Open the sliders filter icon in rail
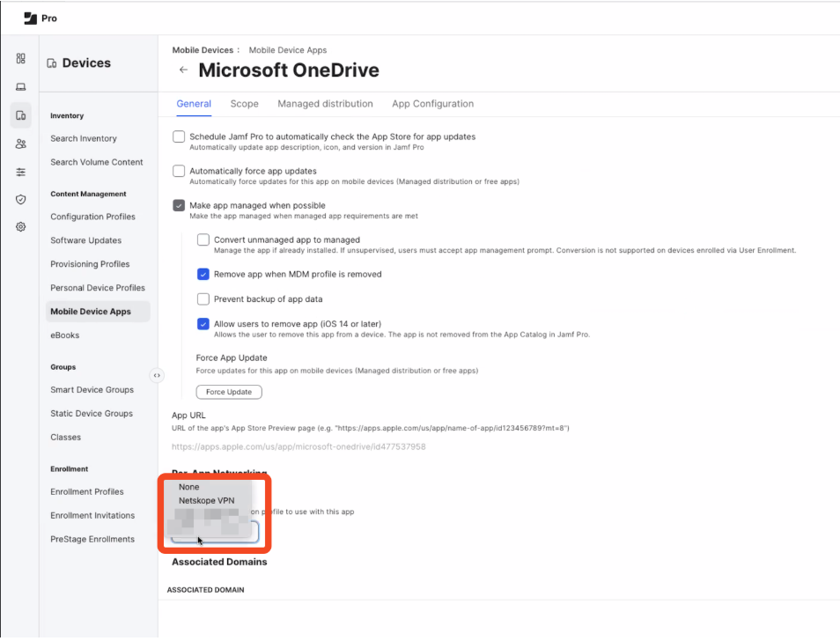This screenshot has width=840, height=641. 21,172
